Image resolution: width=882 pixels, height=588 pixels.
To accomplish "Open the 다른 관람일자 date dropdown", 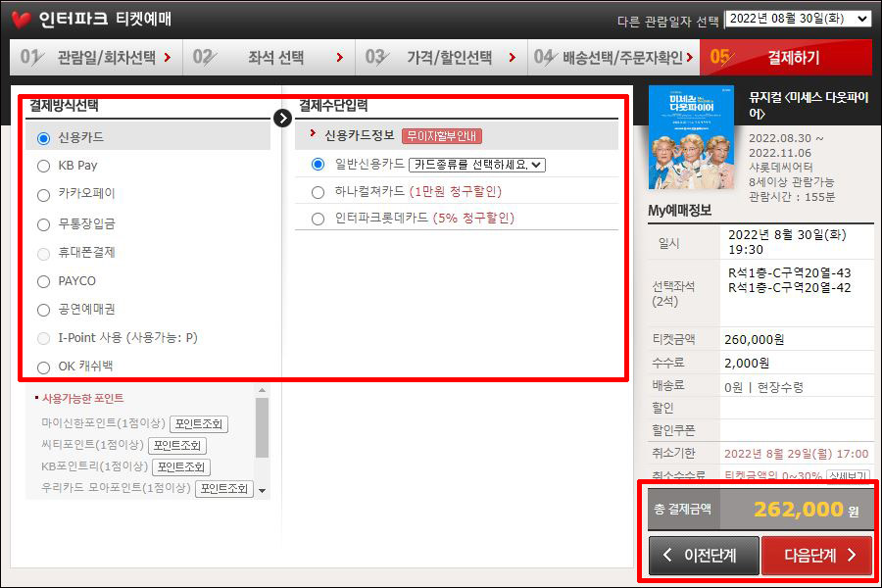I will point(798,19).
